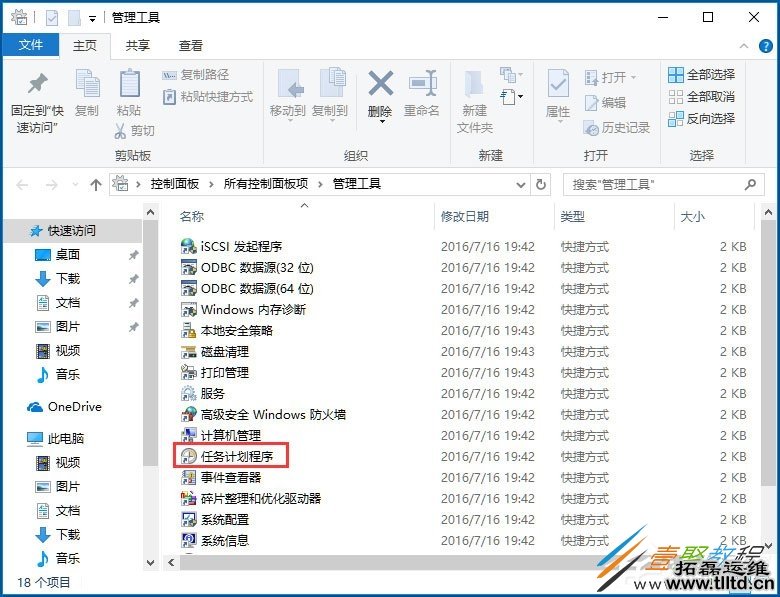Select the 事件查看器 icon
Image resolution: width=780 pixels, height=597 pixels.
(x=189, y=478)
